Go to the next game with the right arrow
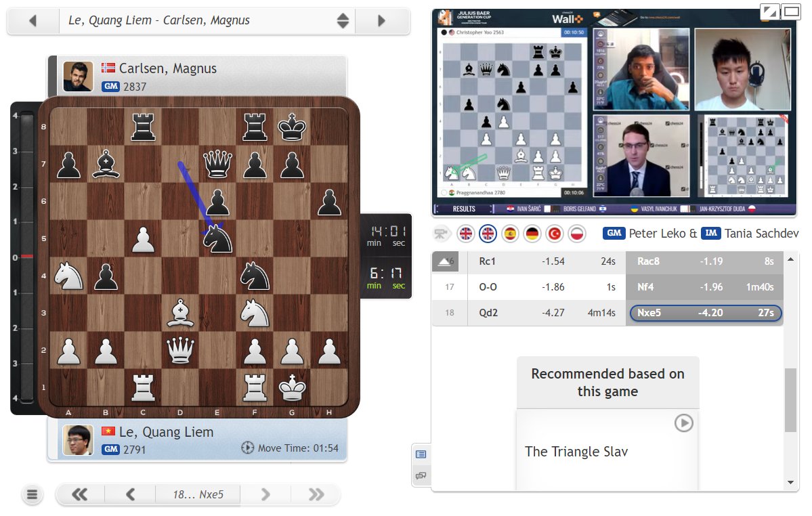Image resolution: width=812 pixels, height=516 pixels. click(x=382, y=21)
